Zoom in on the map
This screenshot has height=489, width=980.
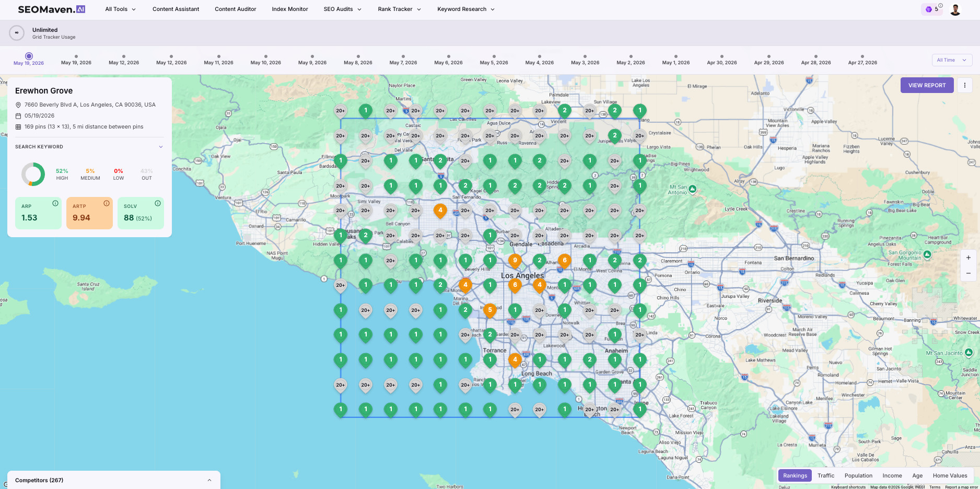click(968, 258)
